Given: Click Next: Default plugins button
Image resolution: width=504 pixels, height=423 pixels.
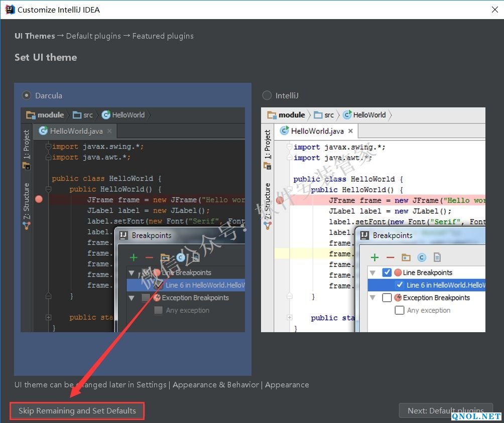Looking at the screenshot, I should coord(445,410).
